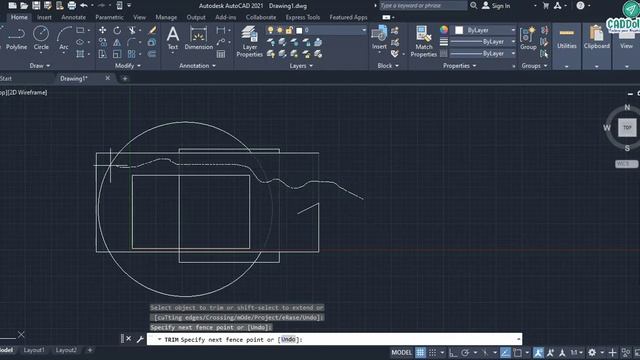Open the Home ribbon tab
This screenshot has width=640, height=360.
click(x=19, y=17)
